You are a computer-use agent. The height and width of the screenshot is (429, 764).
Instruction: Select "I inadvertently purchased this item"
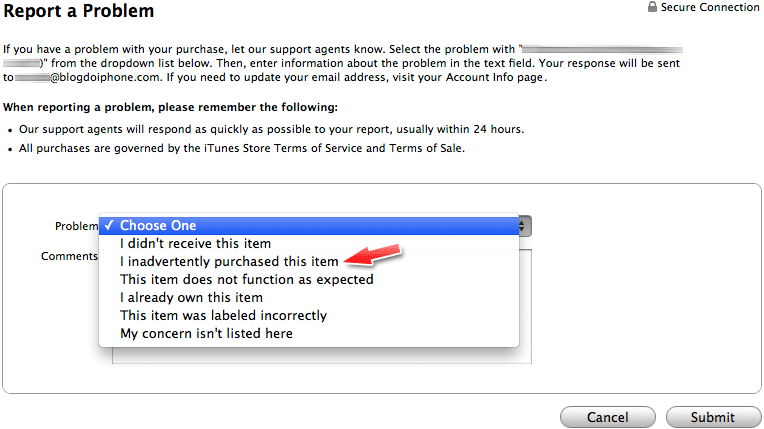click(x=309, y=261)
